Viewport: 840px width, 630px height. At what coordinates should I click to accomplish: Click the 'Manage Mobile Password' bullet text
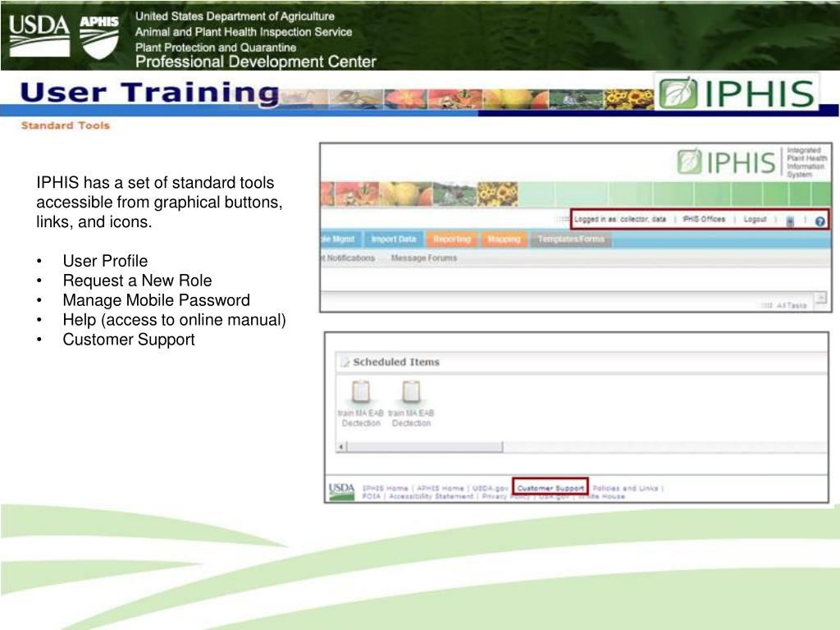tap(157, 300)
